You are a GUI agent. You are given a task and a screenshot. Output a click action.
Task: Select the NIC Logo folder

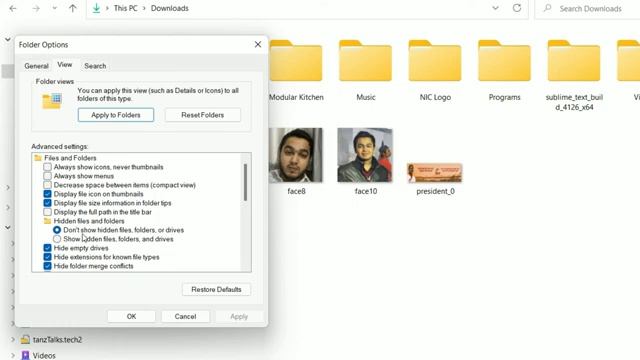[435, 71]
